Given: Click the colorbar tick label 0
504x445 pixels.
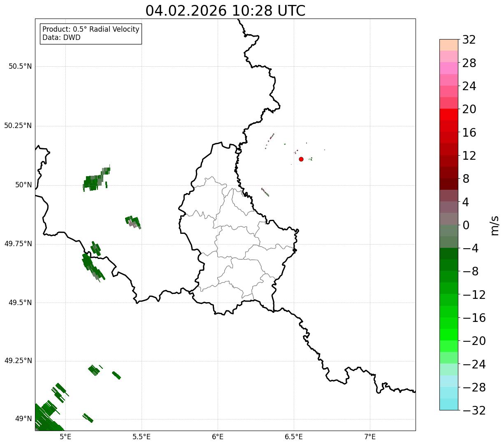Looking at the screenshot, I should tap(466, 225).
